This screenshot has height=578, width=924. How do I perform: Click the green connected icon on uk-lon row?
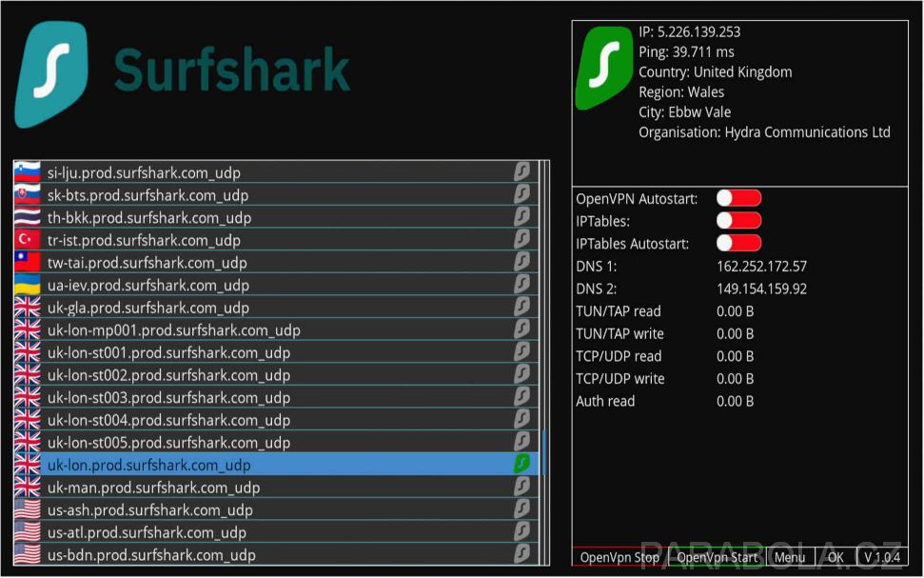tap(521, 464)
